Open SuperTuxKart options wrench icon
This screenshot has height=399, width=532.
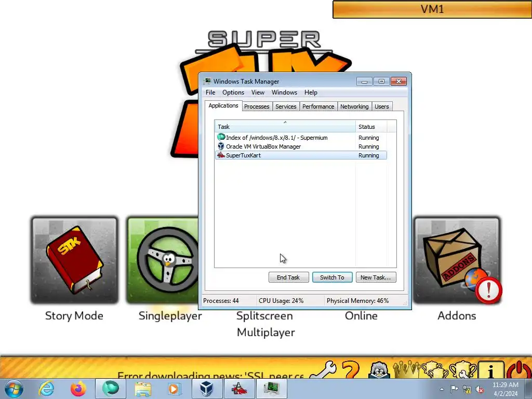click(x=323, y=369)
